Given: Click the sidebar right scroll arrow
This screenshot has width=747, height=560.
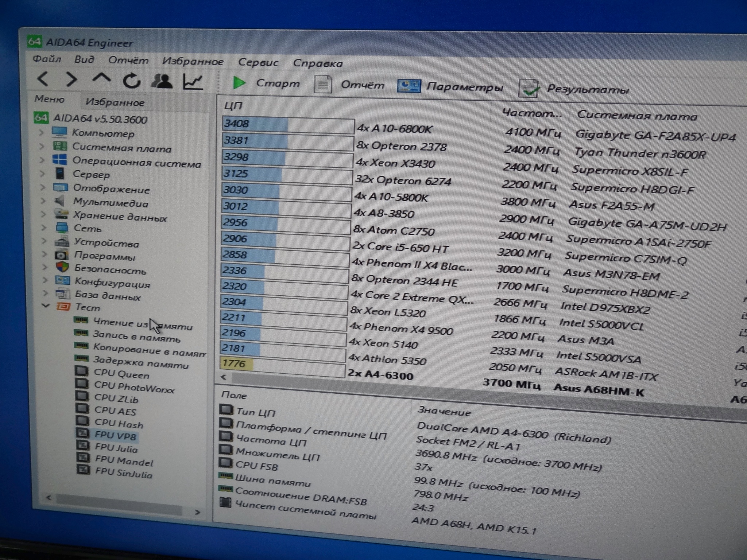Looking at the screenshot, I should point(197,512).
